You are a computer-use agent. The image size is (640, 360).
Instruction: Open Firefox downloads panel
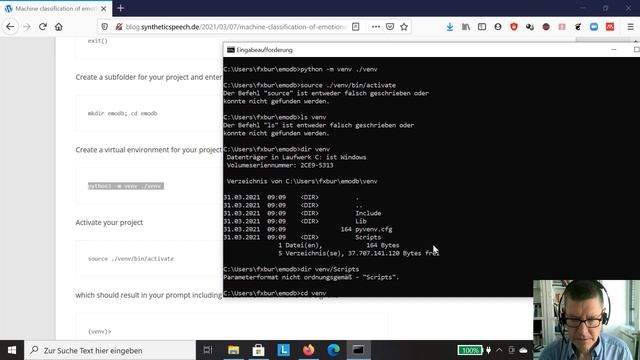(449, 27)
